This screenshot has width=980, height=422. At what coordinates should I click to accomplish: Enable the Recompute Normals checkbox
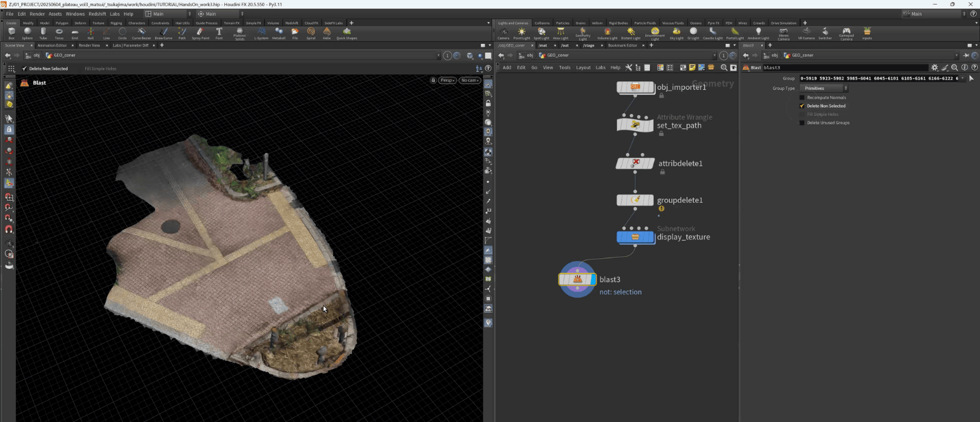[x=802, y=98]
